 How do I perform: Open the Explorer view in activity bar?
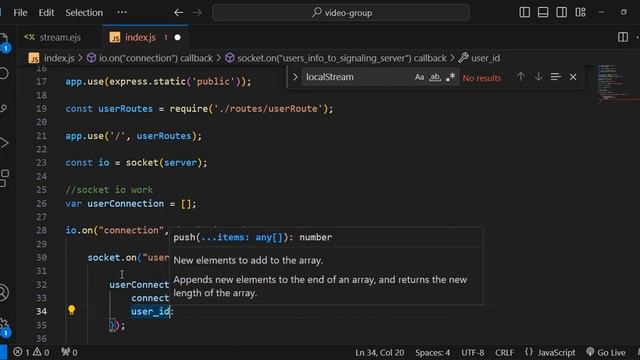click(3, 42)
